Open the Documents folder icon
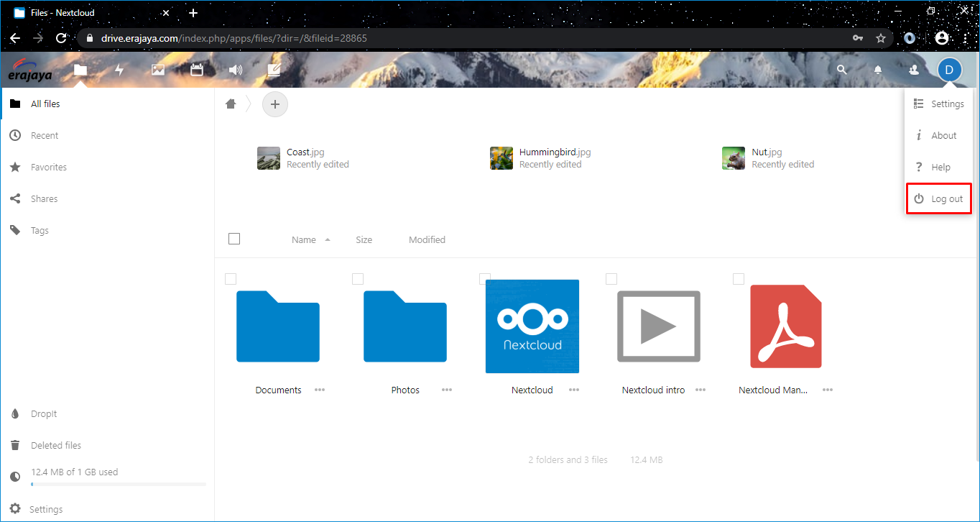Screen dimensions: 980x522 pos(278,326)
